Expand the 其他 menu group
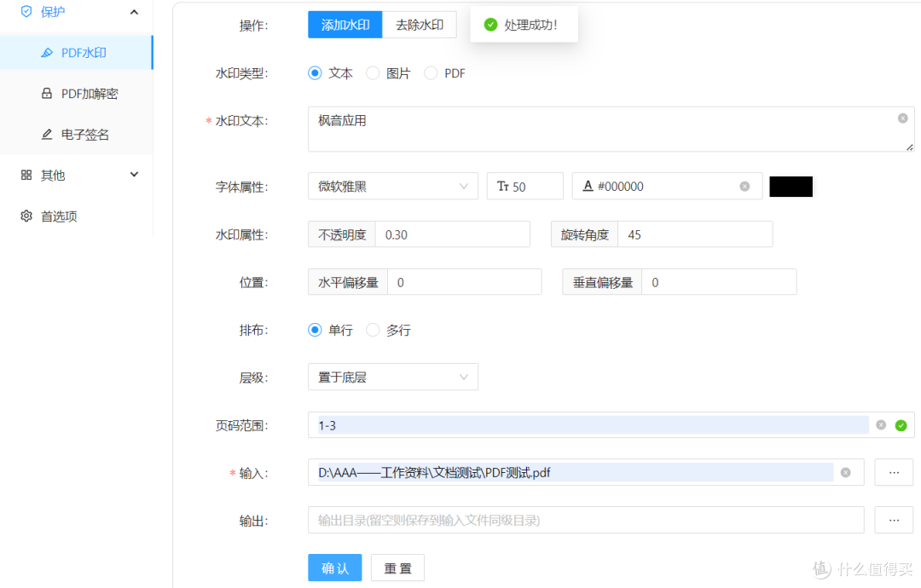 pos(134,175)
